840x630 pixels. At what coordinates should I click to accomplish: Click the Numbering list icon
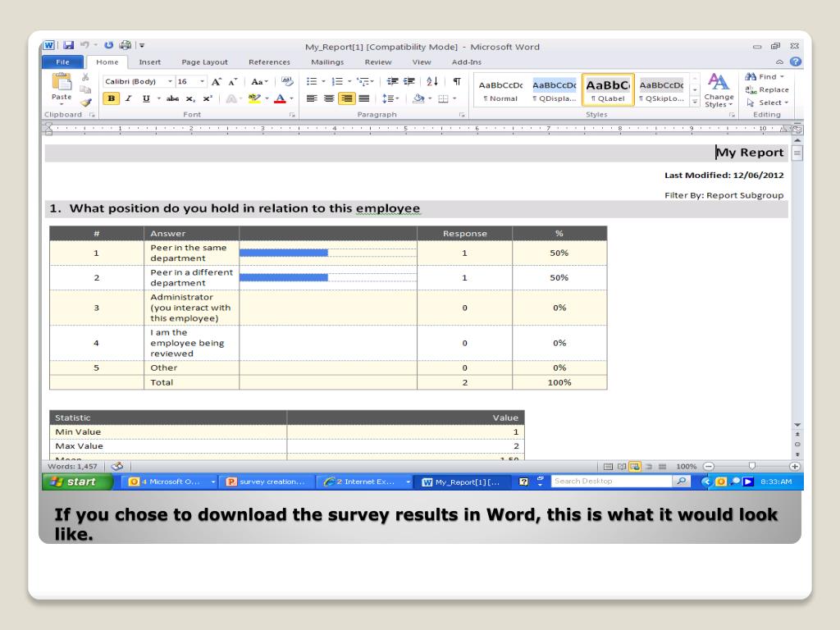click(337, 81)
